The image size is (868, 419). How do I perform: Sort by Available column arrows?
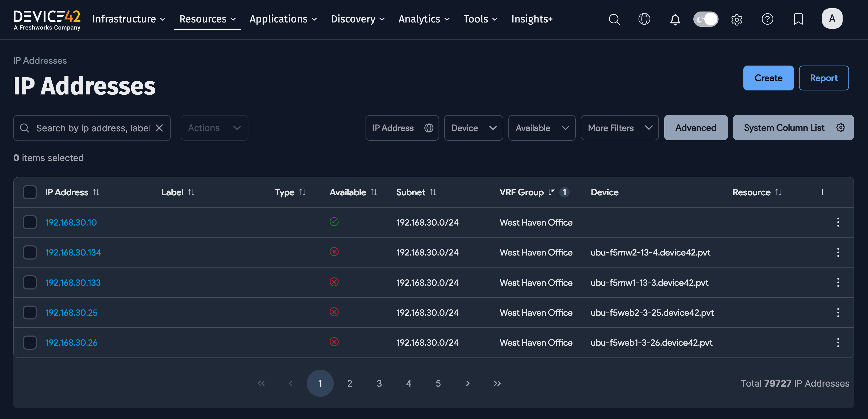click(374, 192)
